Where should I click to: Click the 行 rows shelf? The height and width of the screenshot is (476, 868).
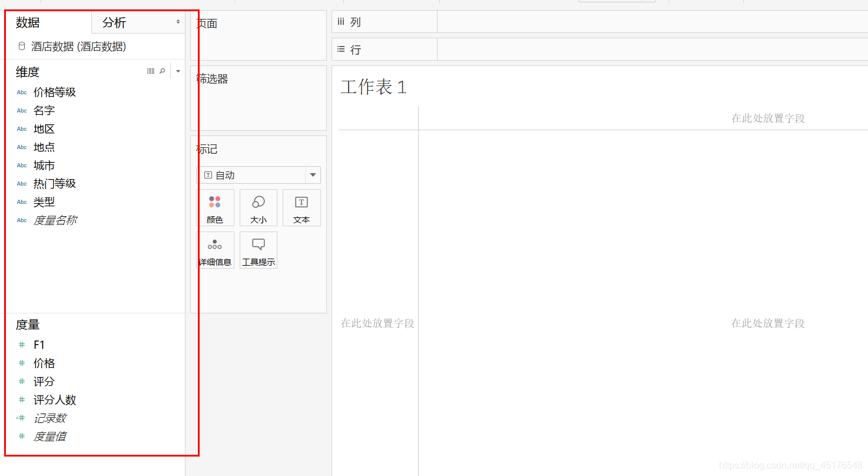point(599,49)
